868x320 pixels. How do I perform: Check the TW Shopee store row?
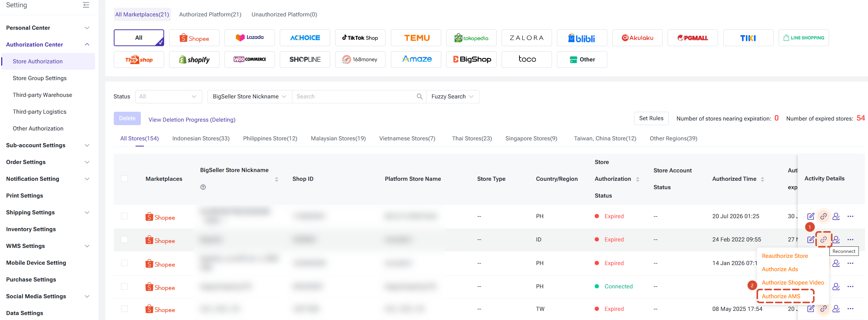tap(124, 309)
